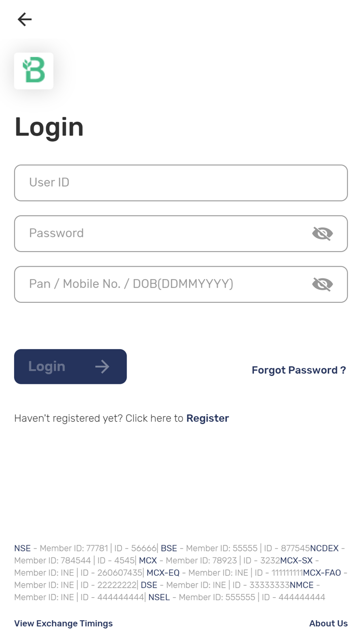Select the Pan / Mobile No. / DOB field
The image size is (362, 644).
(161, 284)
